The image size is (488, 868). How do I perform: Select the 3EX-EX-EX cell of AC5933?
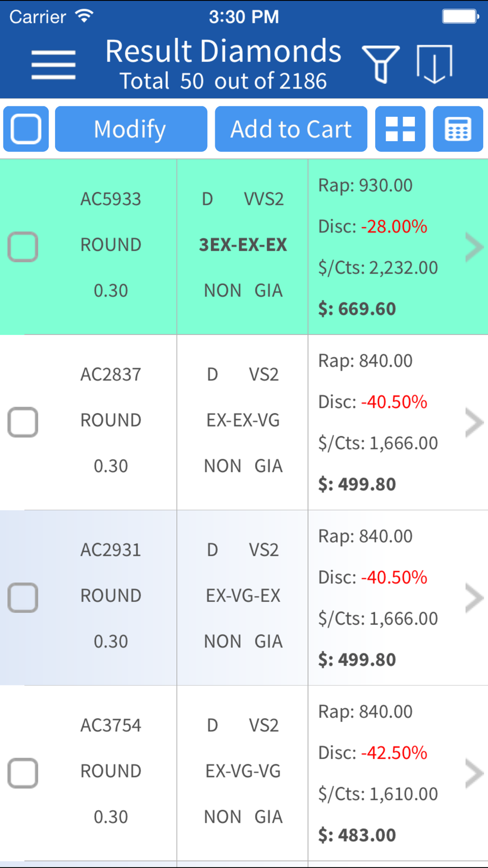coord(243,245)
